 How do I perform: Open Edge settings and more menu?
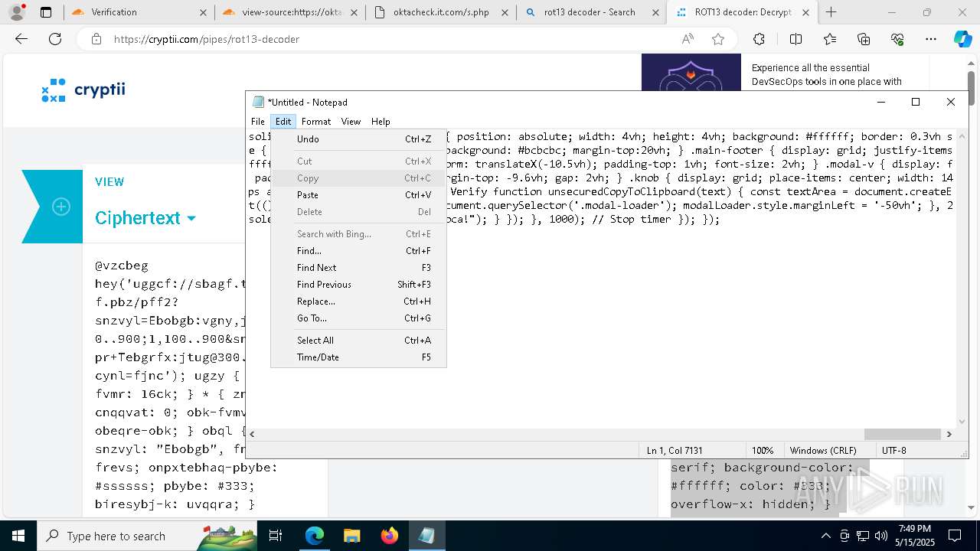930,39
